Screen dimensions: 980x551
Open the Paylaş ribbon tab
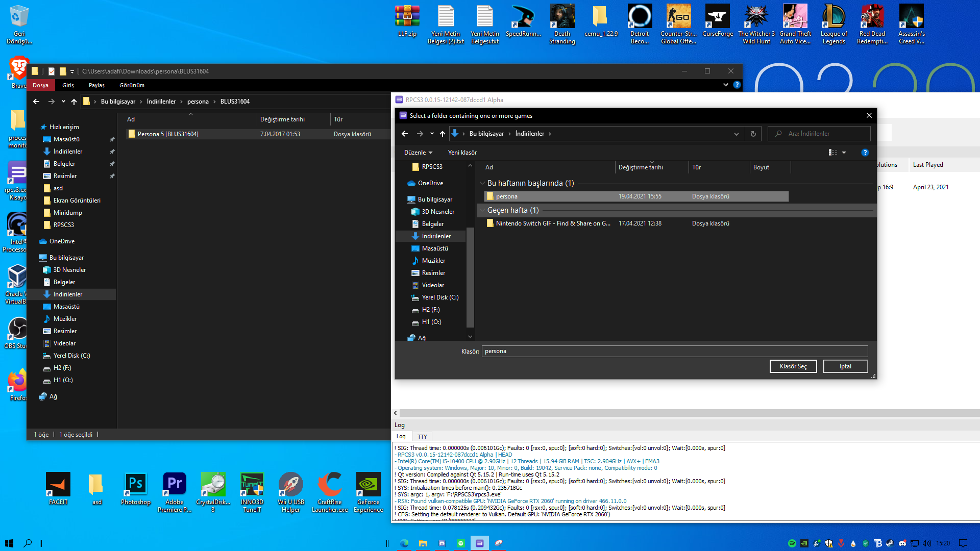pos(96,85)
